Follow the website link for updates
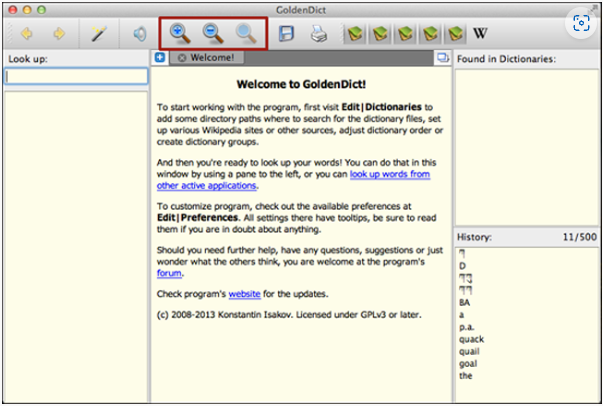The image size is (603, 406). click(244, 294)
